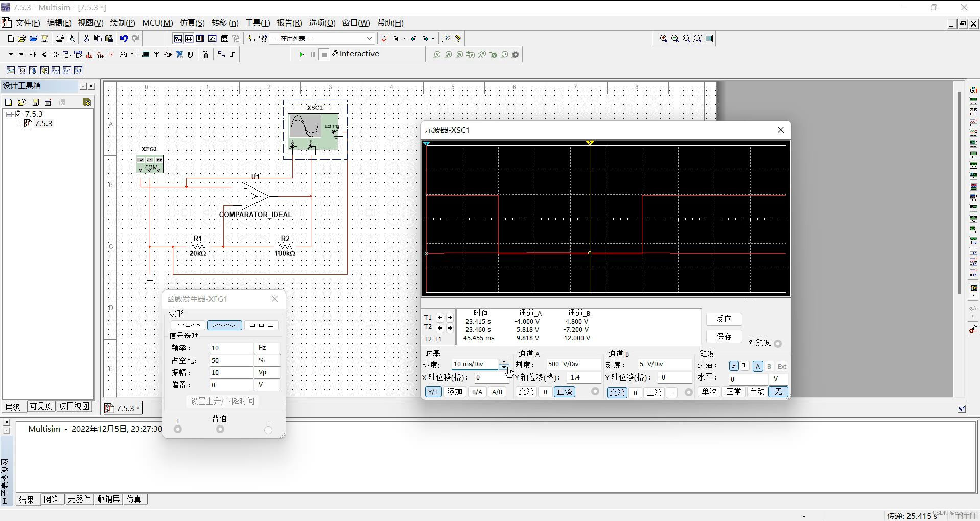
Task: Open the 仿真(S) menu
Action: coord(191,23)
